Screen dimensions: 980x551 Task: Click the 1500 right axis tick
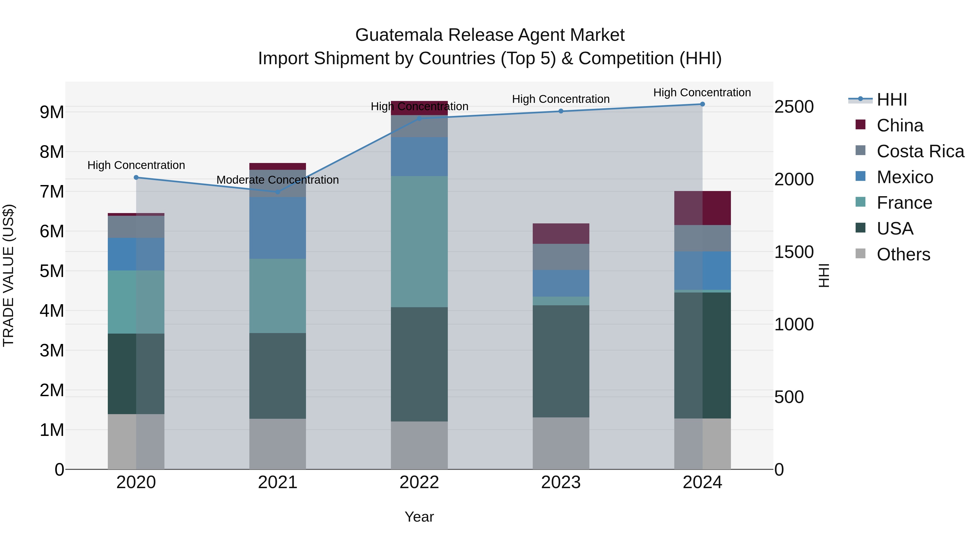(794, 252)
